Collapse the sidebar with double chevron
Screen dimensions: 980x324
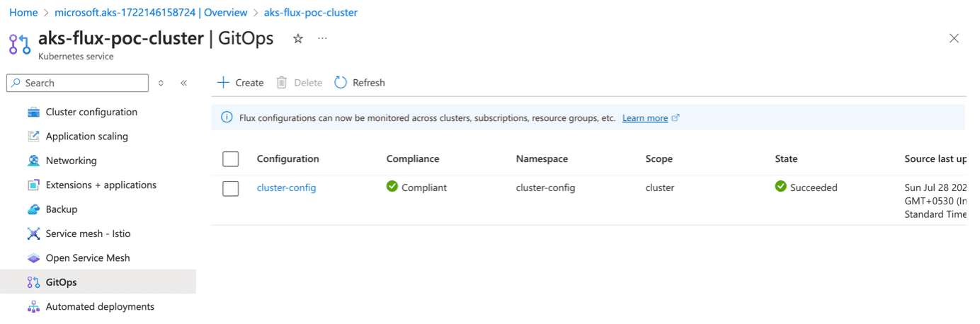(x=183, y=83)
